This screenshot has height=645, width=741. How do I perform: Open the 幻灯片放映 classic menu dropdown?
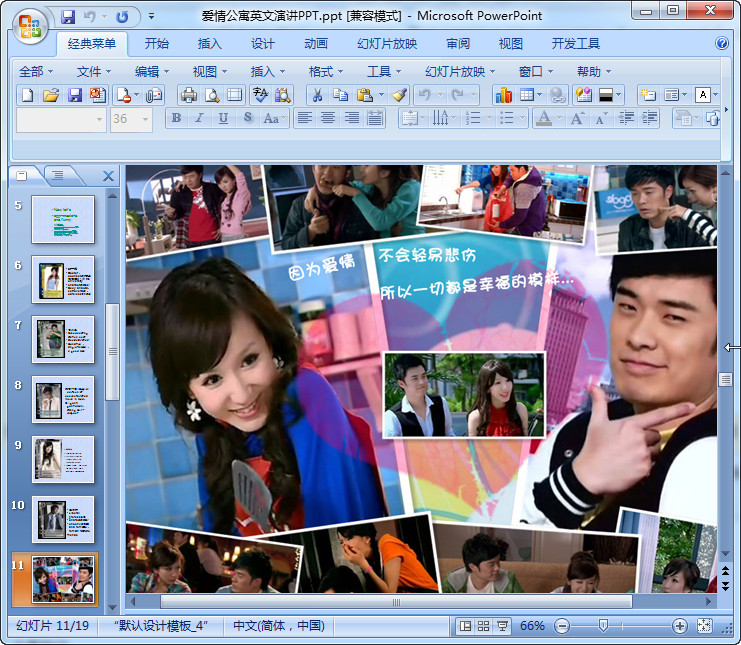point(460,71)
